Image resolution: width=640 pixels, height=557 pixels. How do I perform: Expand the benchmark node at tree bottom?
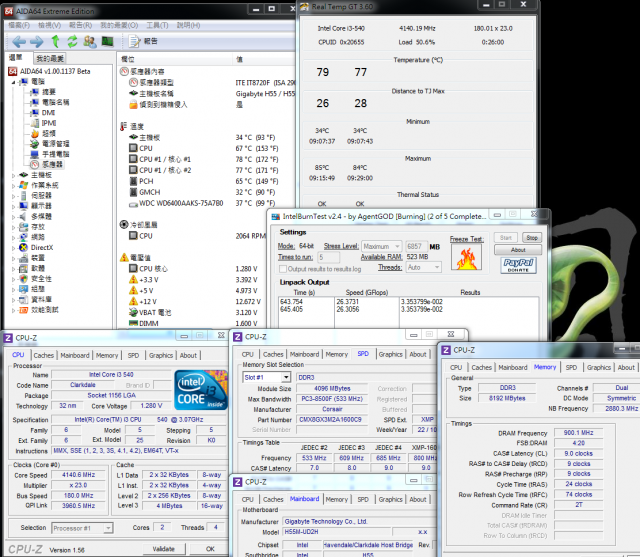(13, 310)
